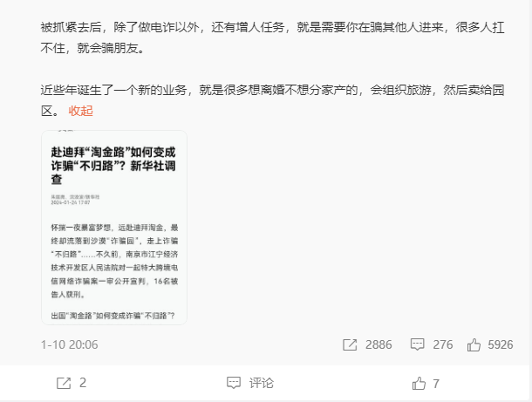532x402 pixels.
Task: Click headline 赴迪拜“淘金路” inside the image
Action: point(113,166)
